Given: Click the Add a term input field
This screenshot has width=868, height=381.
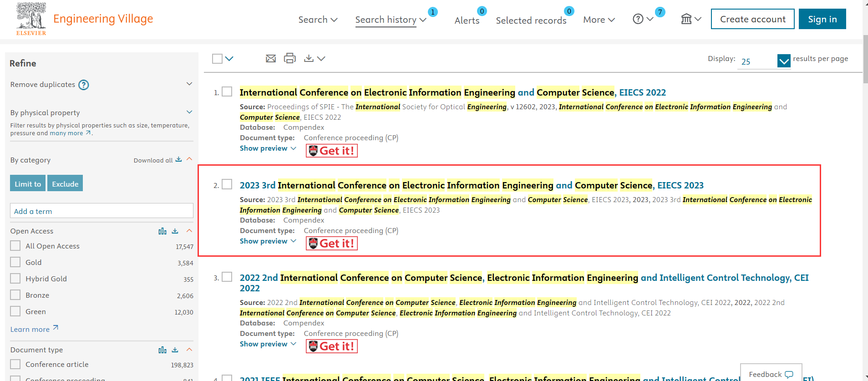Looking at the screenshot, I should 102,211.
